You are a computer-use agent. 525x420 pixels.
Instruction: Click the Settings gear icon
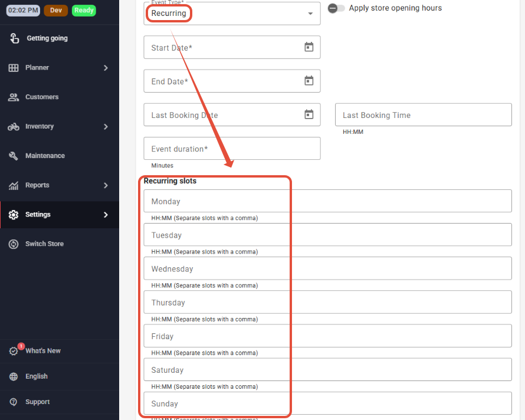click(14, 215)
